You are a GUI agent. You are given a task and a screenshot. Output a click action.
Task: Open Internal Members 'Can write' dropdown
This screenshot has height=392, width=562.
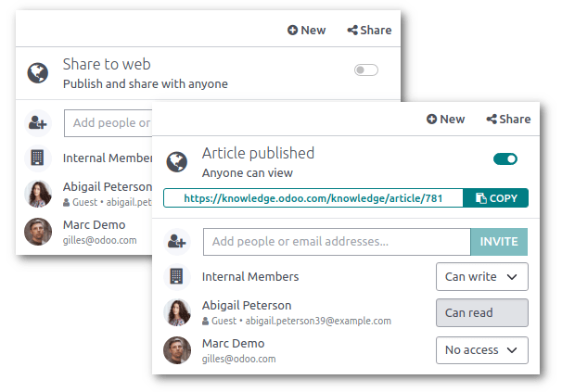point(481,276)
